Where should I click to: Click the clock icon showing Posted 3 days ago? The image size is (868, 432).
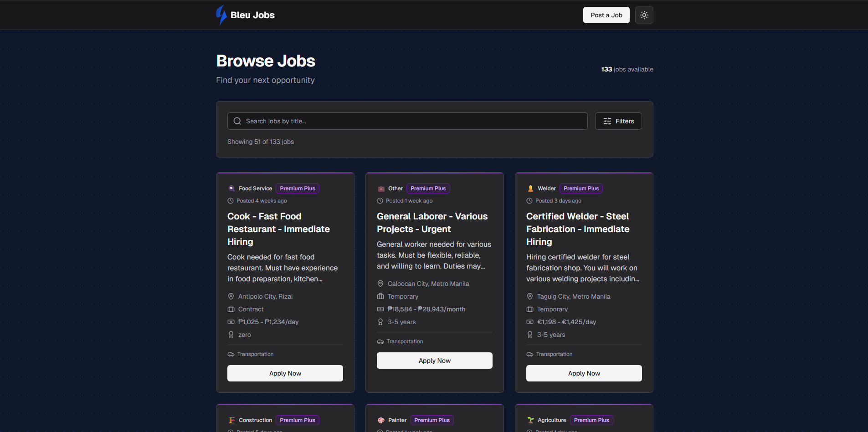click(529, 200)
